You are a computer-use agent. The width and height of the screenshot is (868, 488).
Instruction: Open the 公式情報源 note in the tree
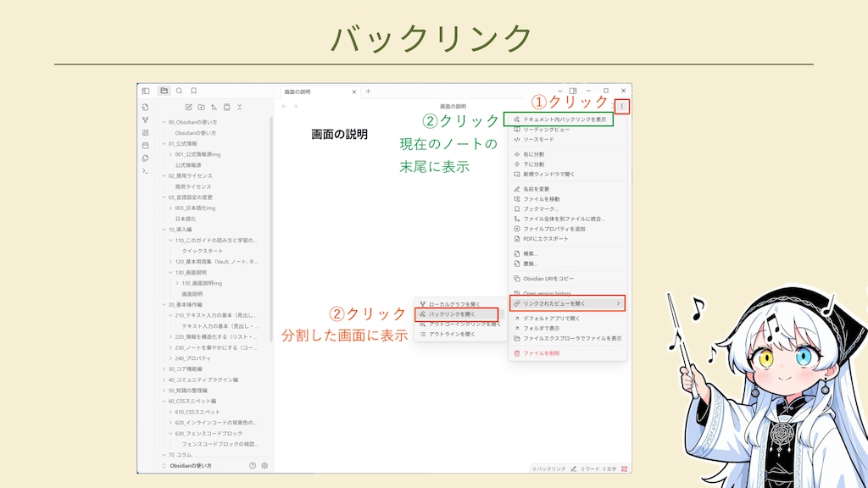pyautogui.click(x=187, y=165)
